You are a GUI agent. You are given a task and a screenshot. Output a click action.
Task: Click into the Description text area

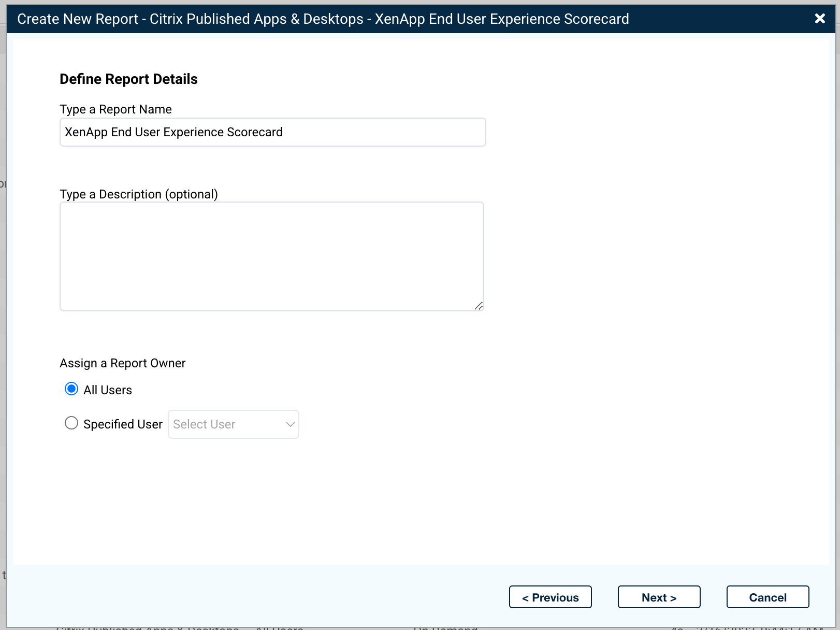[272, 256]
